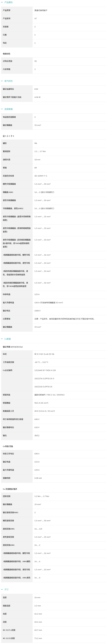Collapse the 连接数据 section

coord(2,109)
